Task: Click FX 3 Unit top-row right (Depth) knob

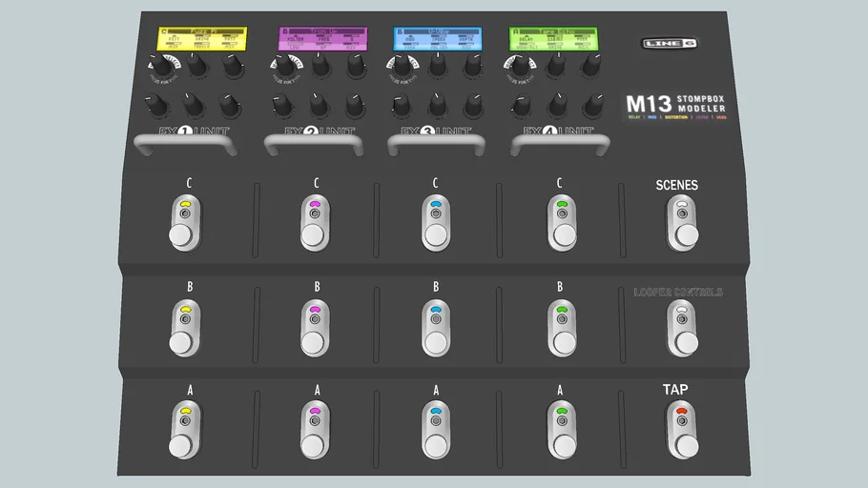Action: click(x=473, y=66)
